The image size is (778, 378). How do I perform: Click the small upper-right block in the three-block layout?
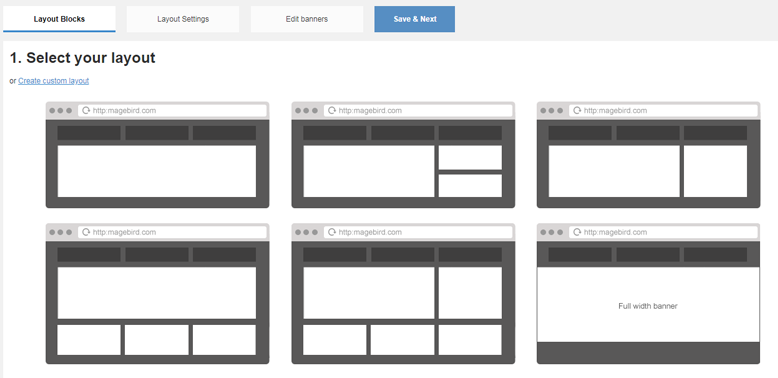point(470,157)
